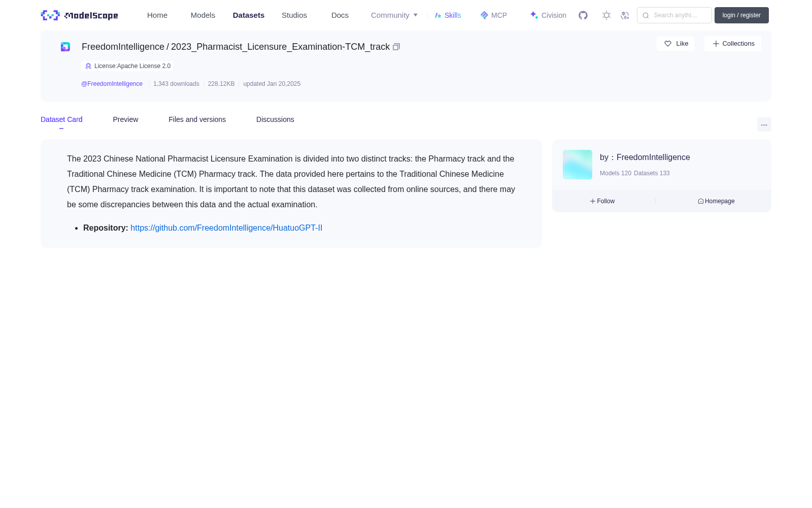Open Civision sparkle link
The image size is (812, 508).
pyautogui.click(x=548, y=15)
